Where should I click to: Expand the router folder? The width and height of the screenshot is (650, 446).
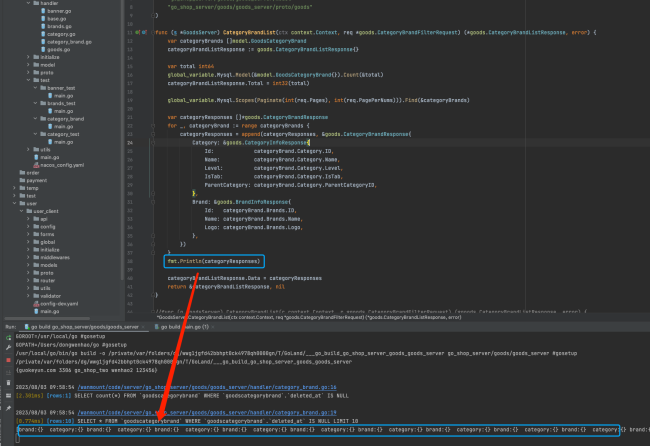(x=29, y=281)
